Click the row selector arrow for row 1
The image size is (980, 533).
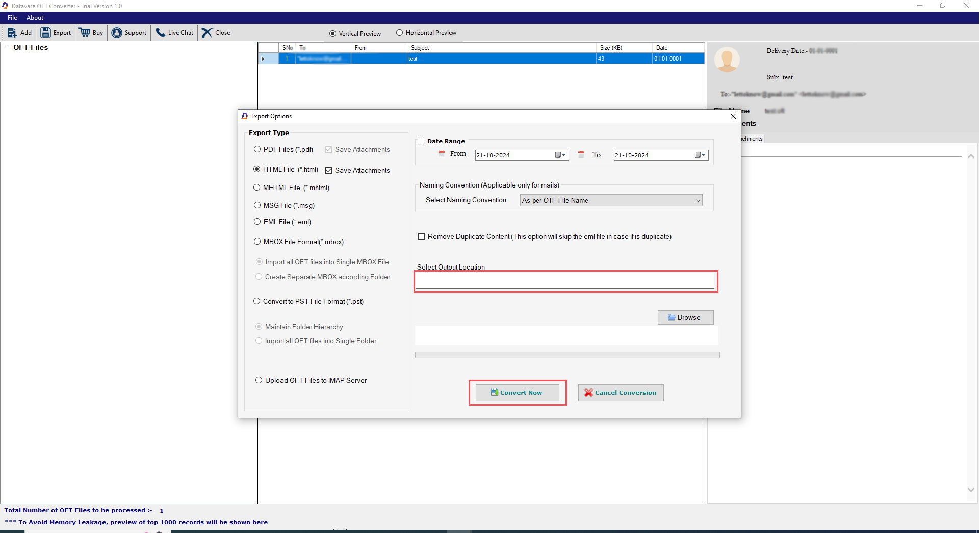263,59
